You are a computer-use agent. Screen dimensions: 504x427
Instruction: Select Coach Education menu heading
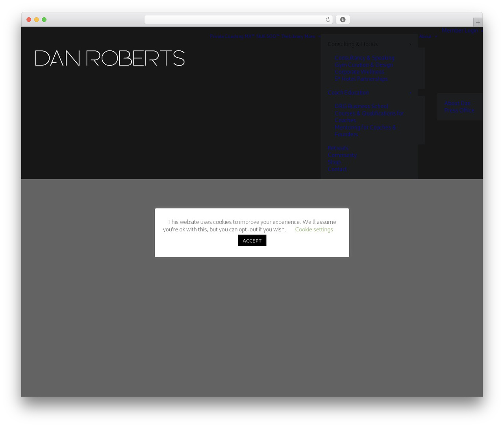pyautogui.click(x=348, y=93)
